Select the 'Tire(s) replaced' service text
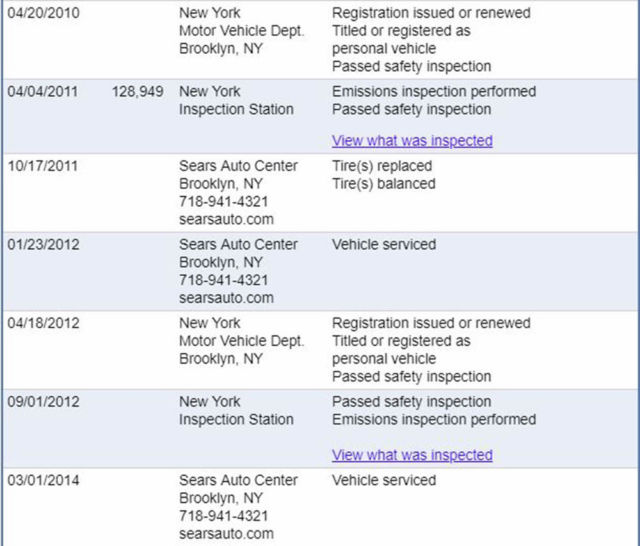This screenshot has height=546, width=640. 383,166
